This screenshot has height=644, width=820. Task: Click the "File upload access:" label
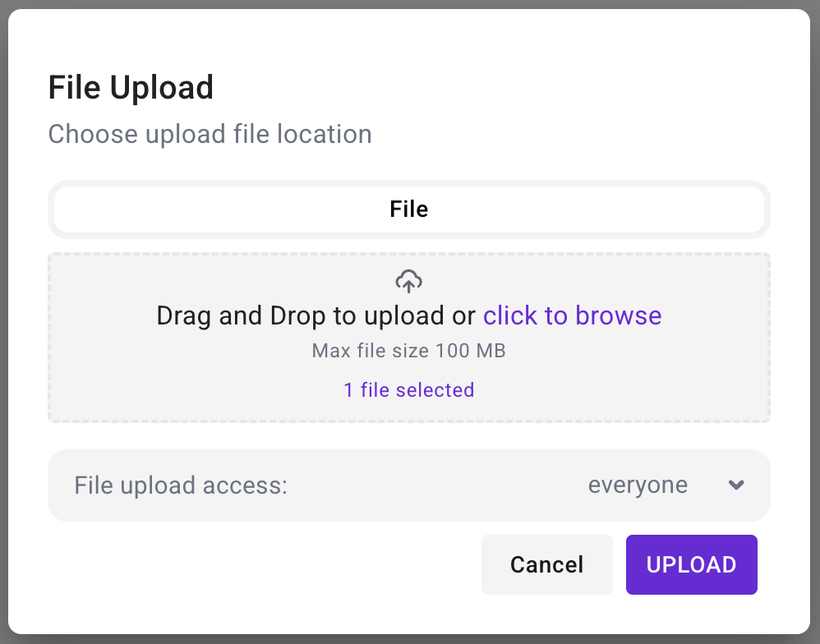pyautogui.click(x=181, y=485)
